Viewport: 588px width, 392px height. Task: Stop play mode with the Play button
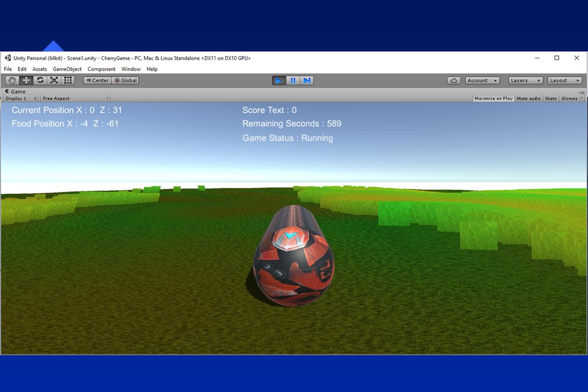tap(279, 80)
